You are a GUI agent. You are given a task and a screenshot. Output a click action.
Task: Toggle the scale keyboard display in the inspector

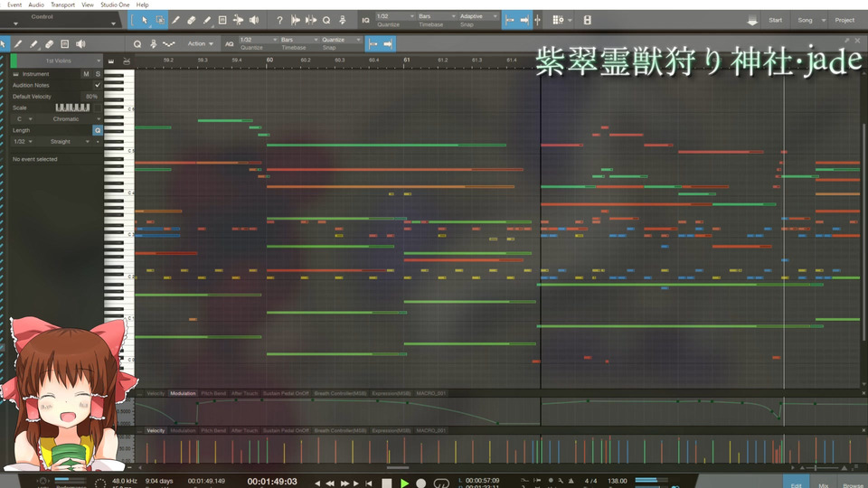(x=72, y=108)
